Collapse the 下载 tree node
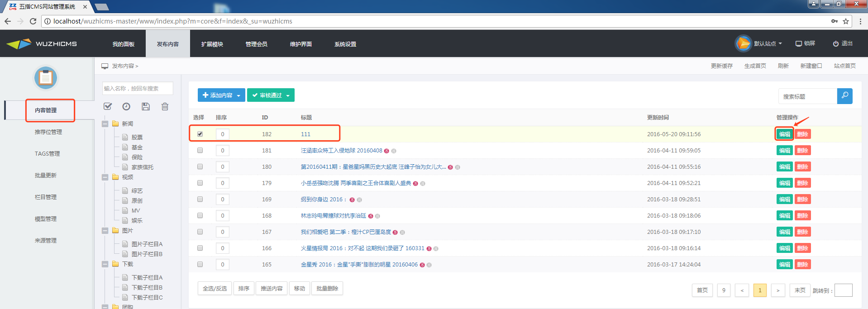 click(x=105, y=264)
